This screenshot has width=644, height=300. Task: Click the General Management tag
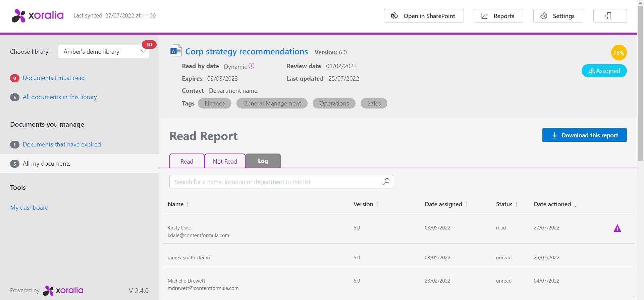pyautogui.click(x=272, y=103)
